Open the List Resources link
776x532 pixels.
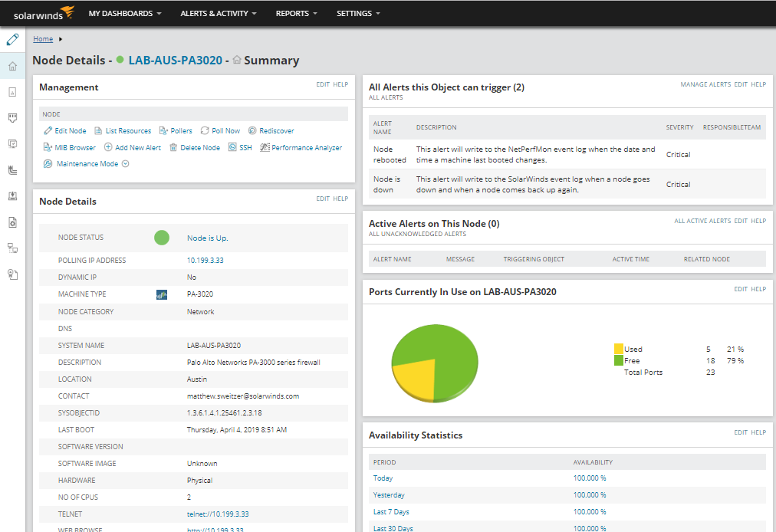point(128,130)
